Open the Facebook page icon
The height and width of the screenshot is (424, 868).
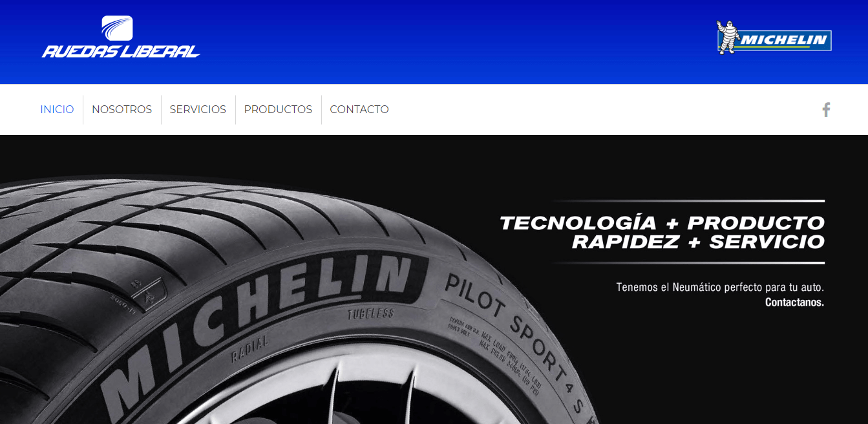(826, 110)
